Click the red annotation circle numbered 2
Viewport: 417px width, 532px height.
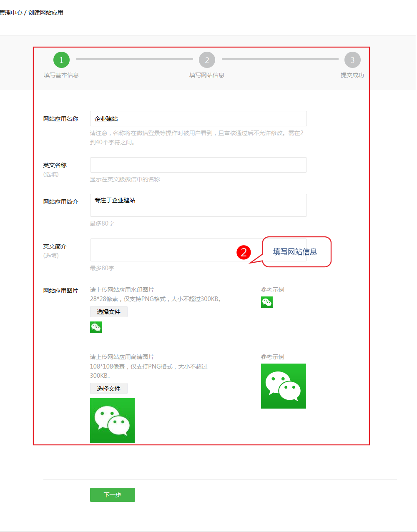coord(244,252)
